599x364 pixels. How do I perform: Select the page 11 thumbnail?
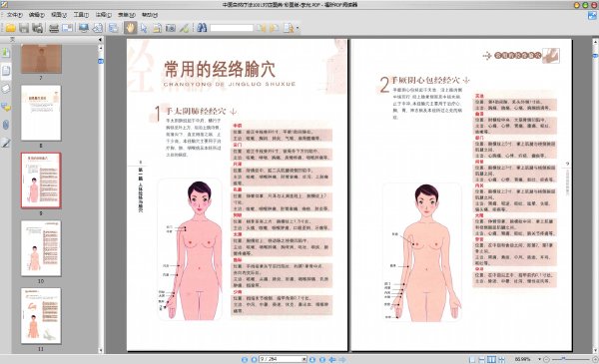tap(41, 316)
